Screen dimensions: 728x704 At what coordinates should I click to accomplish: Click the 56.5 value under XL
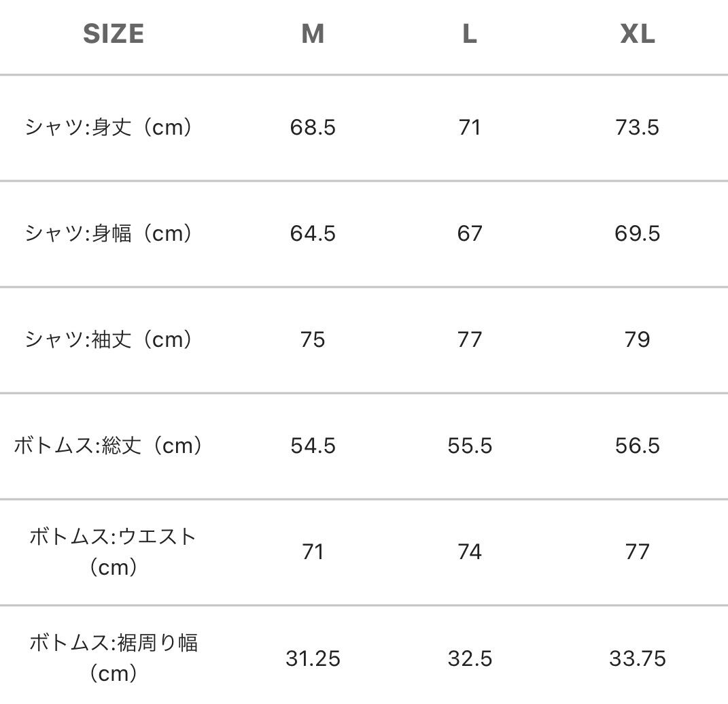[x=637, y=446]
